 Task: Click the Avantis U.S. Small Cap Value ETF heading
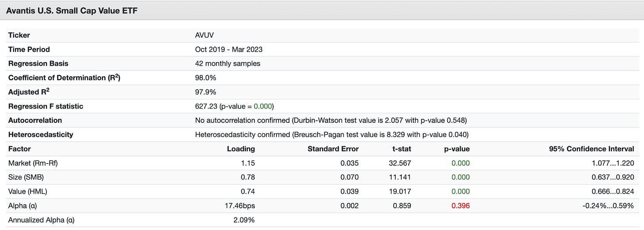pos(72,11)
